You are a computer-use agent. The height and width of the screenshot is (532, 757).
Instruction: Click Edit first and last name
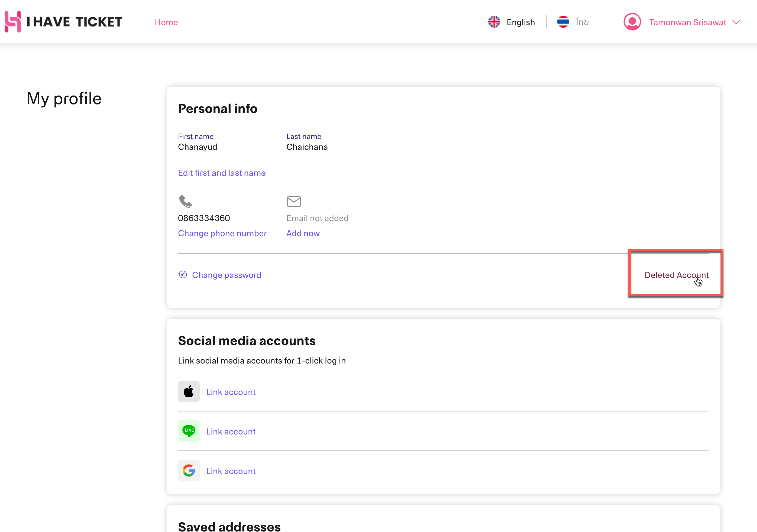point(222,173)
